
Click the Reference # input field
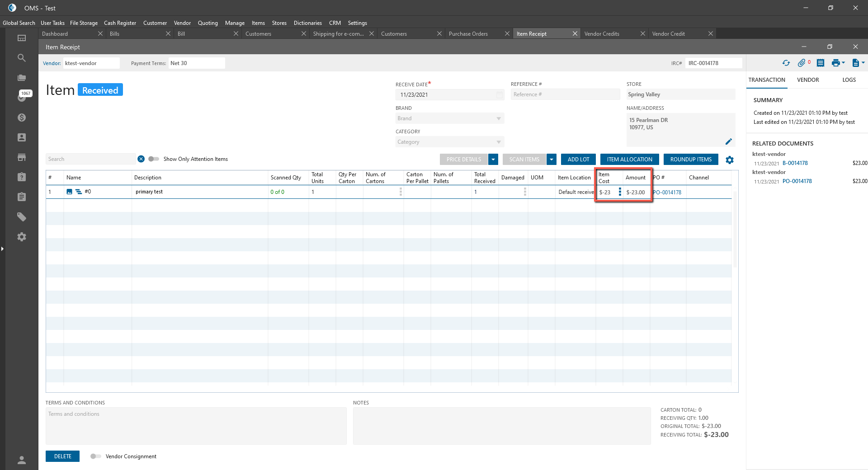pyautogui.click(x=565, y=94)
